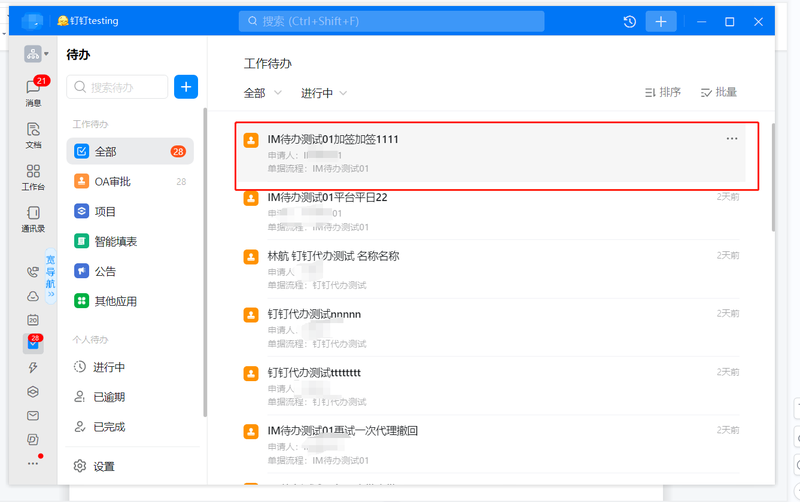Open 通讯录 contacts icon
This screenshot has height=502, width=800.
tap(33, 218)
